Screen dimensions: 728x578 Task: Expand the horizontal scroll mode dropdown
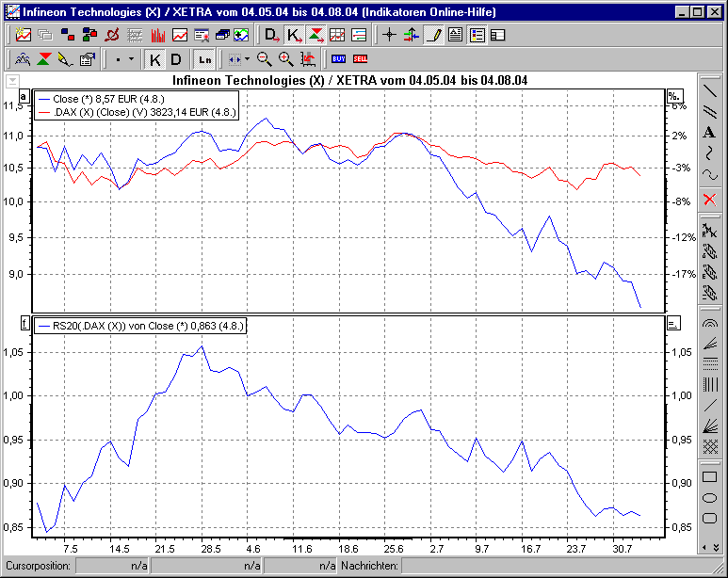coord(247,59)
